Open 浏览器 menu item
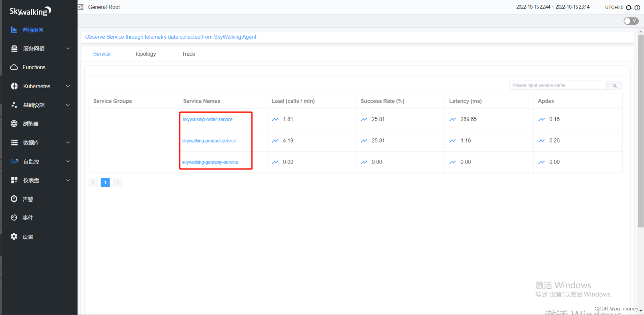This screenshot has width=644, height=315. 30,124
